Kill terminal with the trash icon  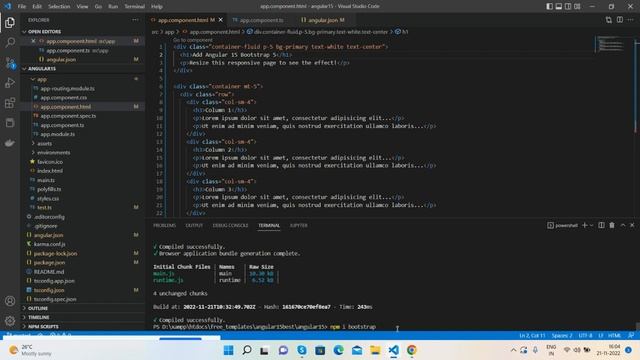click(x=612, y=225)
